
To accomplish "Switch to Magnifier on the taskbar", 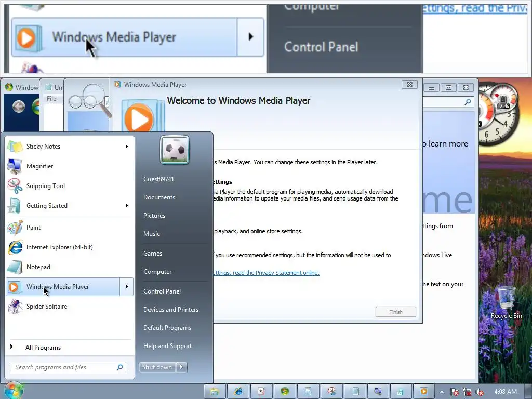I will pos(378,392).
